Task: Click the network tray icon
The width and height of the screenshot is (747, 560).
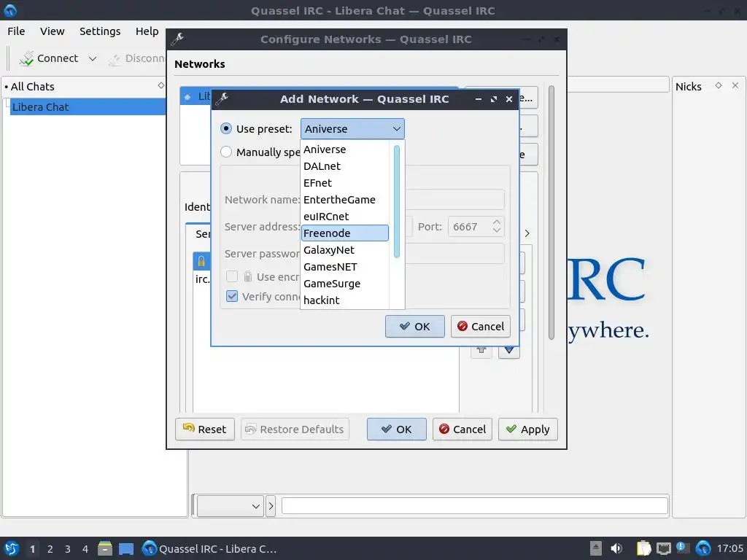Action: tap(663, 548)
